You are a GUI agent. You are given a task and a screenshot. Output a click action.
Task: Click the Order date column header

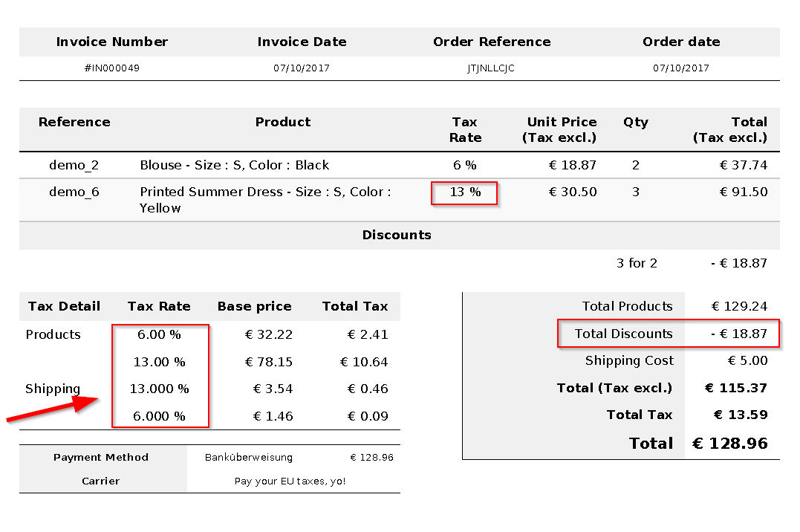(x=680, y=42)
